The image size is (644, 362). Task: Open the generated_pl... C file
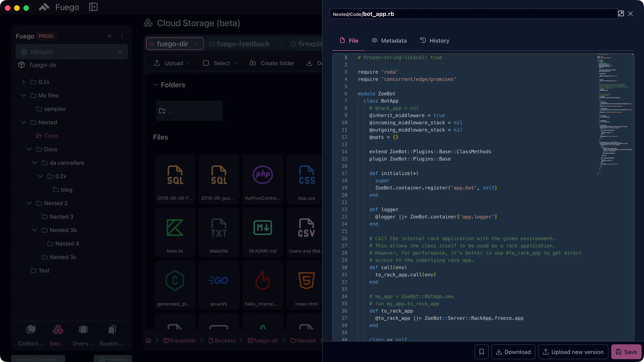pyautogui.click(x=175, y=285)
